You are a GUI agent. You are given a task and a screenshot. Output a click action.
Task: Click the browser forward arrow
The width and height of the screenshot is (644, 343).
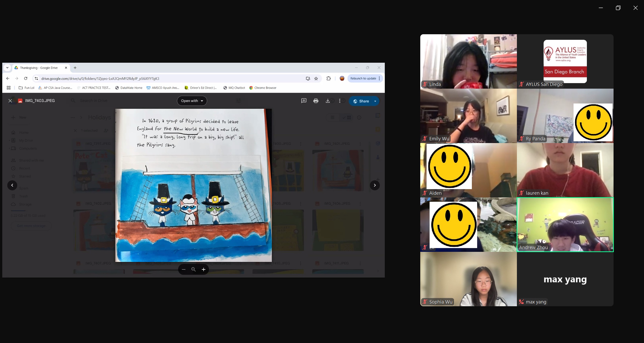click(17, 78)
